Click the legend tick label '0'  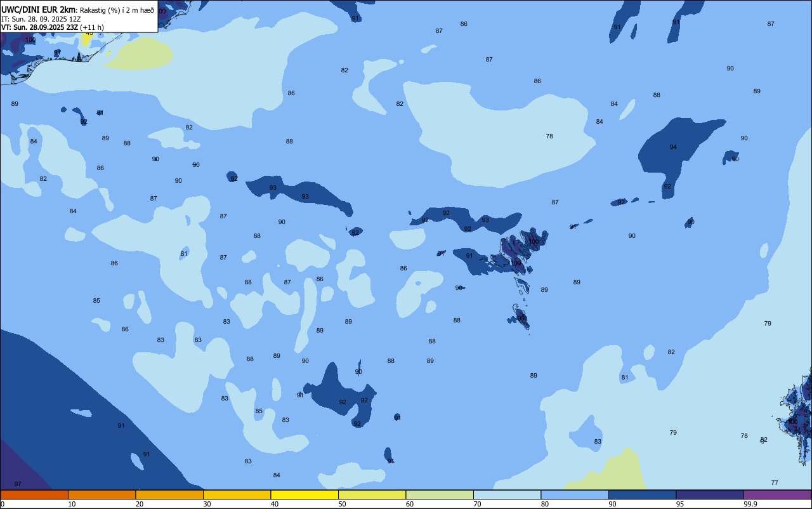click(x=3, y=504)
